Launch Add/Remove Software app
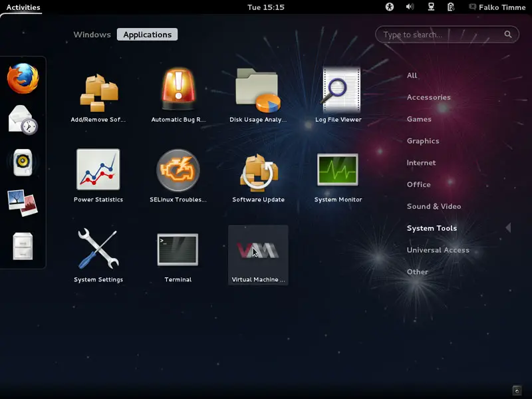 point(98,93)
